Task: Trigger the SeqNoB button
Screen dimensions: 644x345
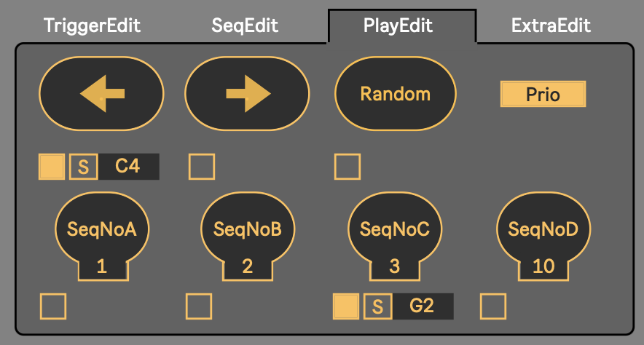Action: coord(248,229)
